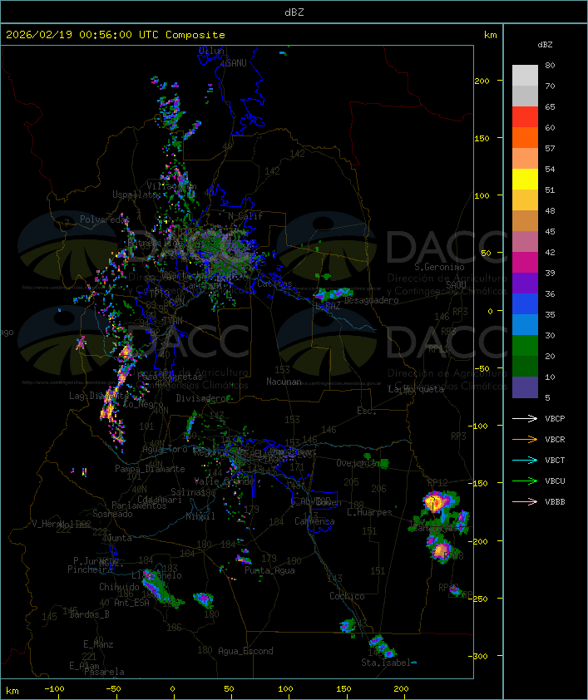This screenshot has width=588, height=700.
Task: Click the 'Polvaredas' map label
Action: (x=104, y=219)
